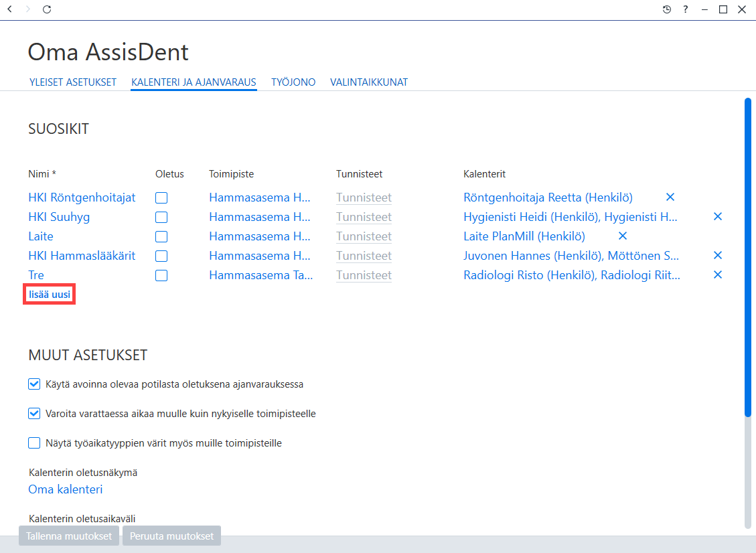The width and height of the screenshot is (756, 553).
Task: Click the Tunnisteet field in Laite row
Action: point(364,236)
